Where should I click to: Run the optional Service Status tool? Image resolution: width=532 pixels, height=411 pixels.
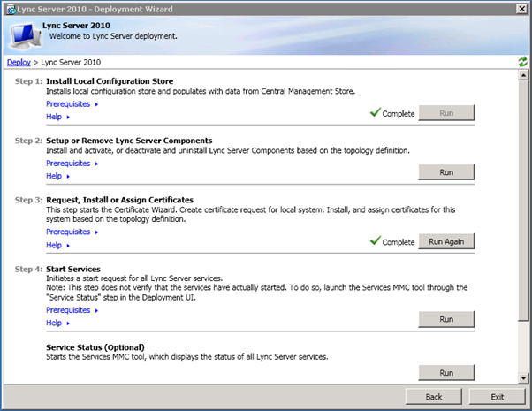pos(446,373)
